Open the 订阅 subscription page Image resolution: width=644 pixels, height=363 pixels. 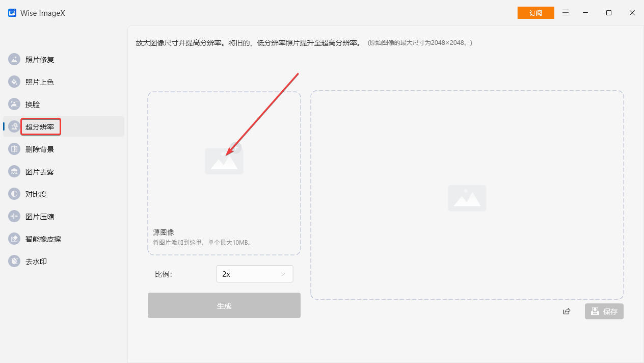[x=535, y=12]
